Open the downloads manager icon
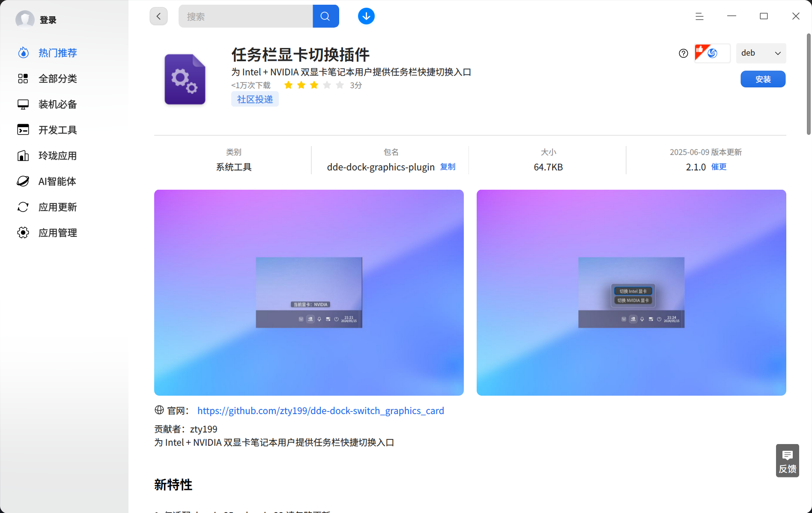This screenshot has height=513, width=812. click(366, 16)
